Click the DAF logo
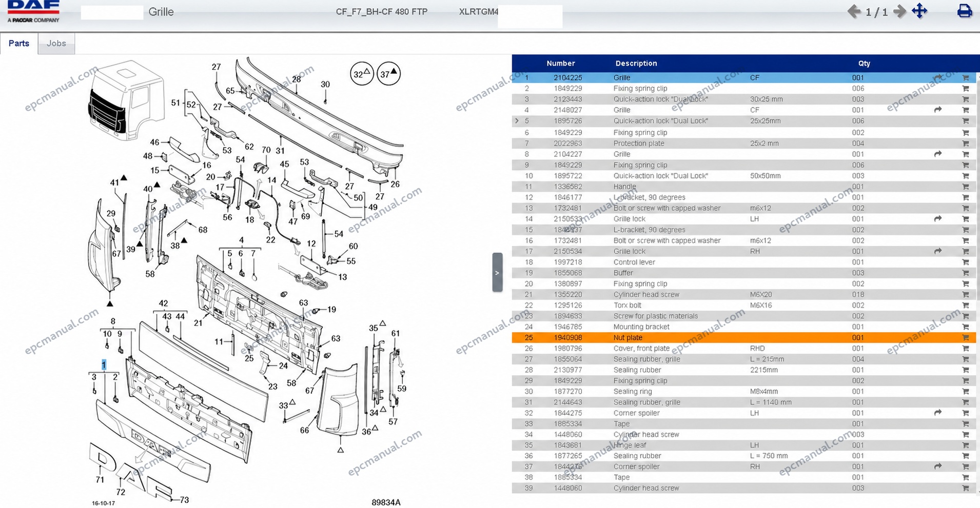 pos(33,11)
